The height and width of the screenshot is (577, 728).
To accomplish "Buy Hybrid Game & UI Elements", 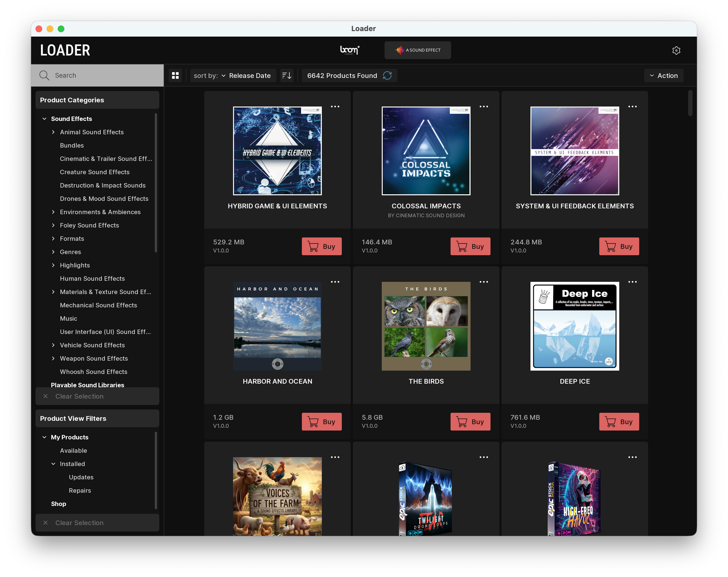I will tap(322, 246).
